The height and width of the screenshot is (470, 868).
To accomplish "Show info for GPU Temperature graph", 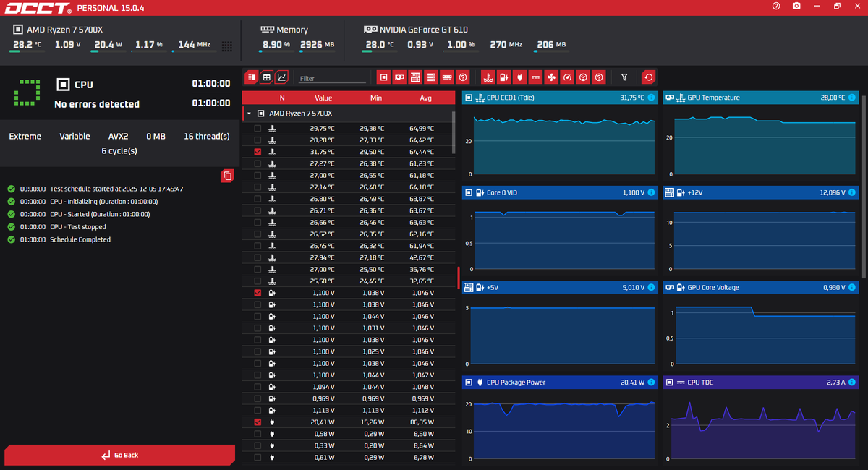I will [851, 98].
